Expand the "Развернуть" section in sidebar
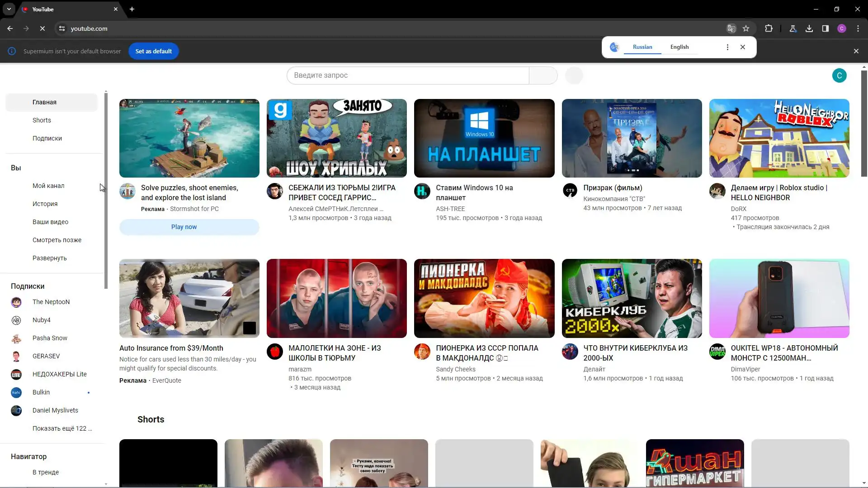The image size is (868, 488). pos(50,258)
